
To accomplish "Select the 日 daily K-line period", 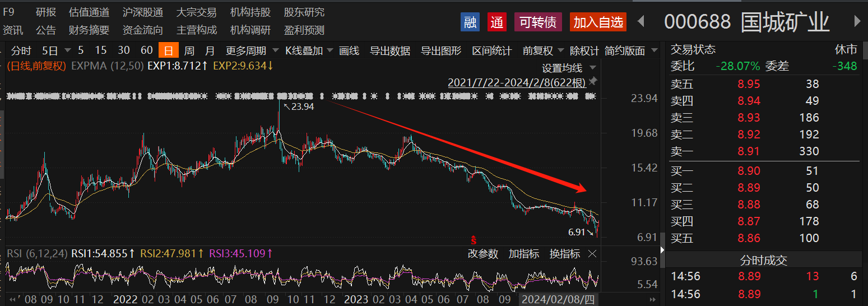I will (169, 50).
